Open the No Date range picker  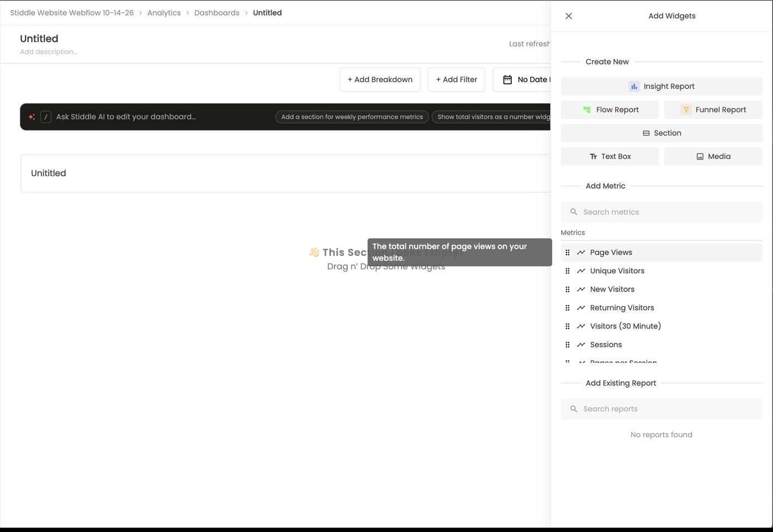pyautogui.click(x=522, y=79)
